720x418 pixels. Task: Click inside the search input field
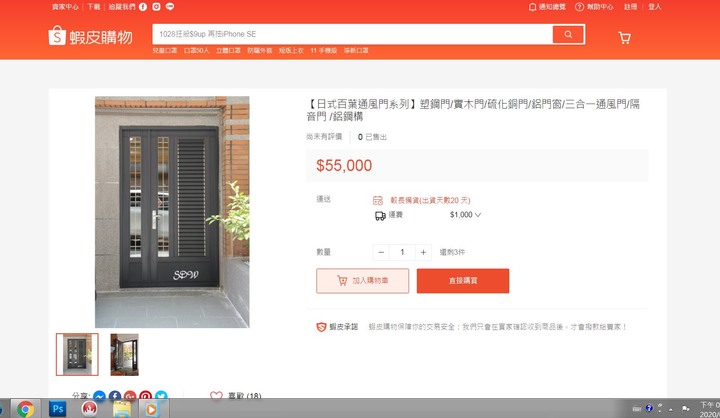click(x=352, y=34)
